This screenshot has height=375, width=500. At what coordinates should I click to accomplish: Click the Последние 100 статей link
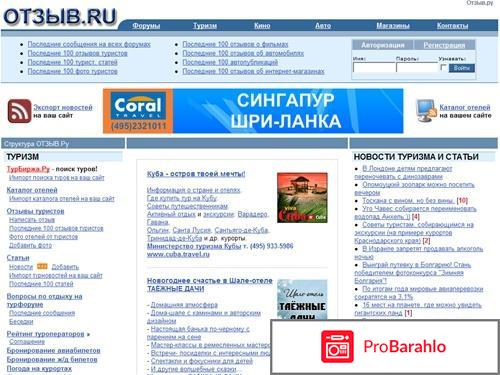tap(41, 284)
